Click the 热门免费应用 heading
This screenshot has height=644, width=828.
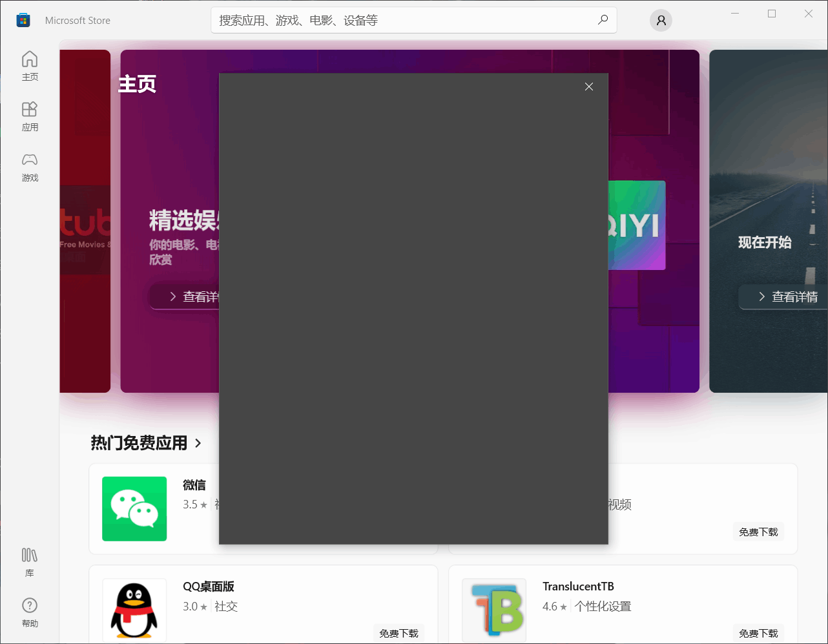click(139, 443)
